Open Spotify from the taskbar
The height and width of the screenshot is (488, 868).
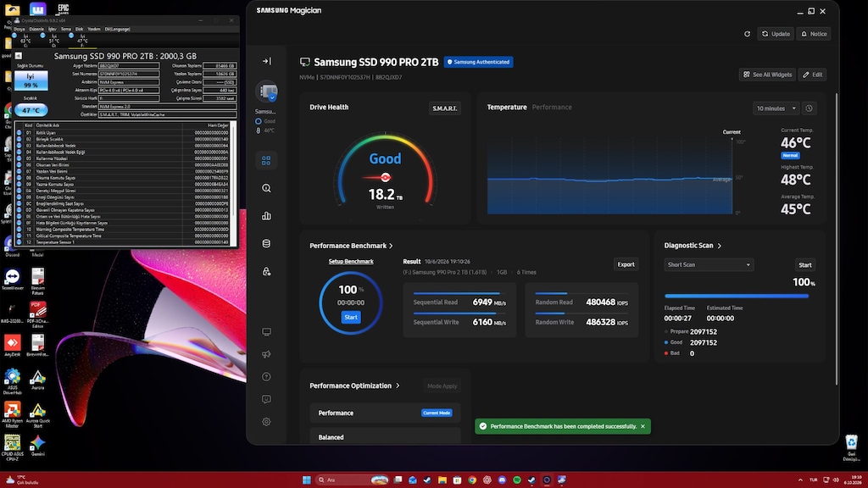click(x=516, y=480)
